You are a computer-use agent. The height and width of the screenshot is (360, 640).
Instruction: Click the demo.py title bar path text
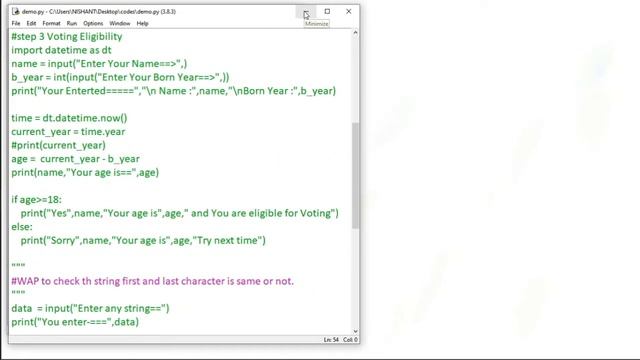pyautogui.click(x=99, y=11)
